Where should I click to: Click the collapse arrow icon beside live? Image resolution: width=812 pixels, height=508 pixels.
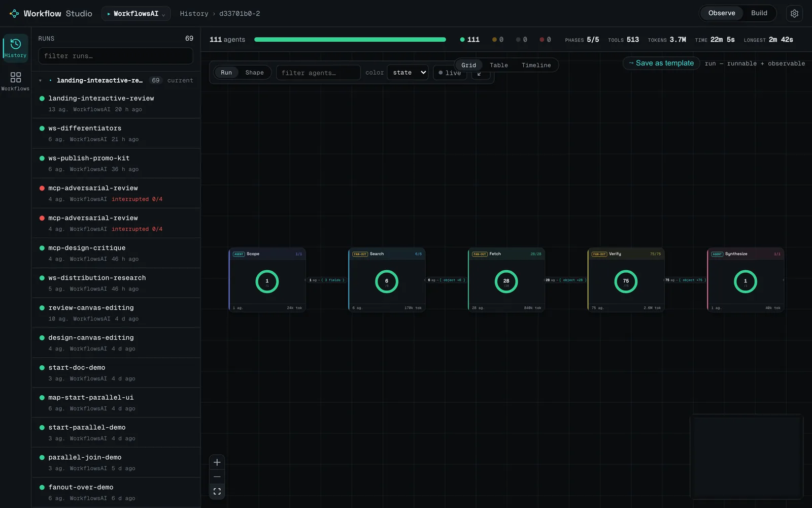click(x=480, y=74)
